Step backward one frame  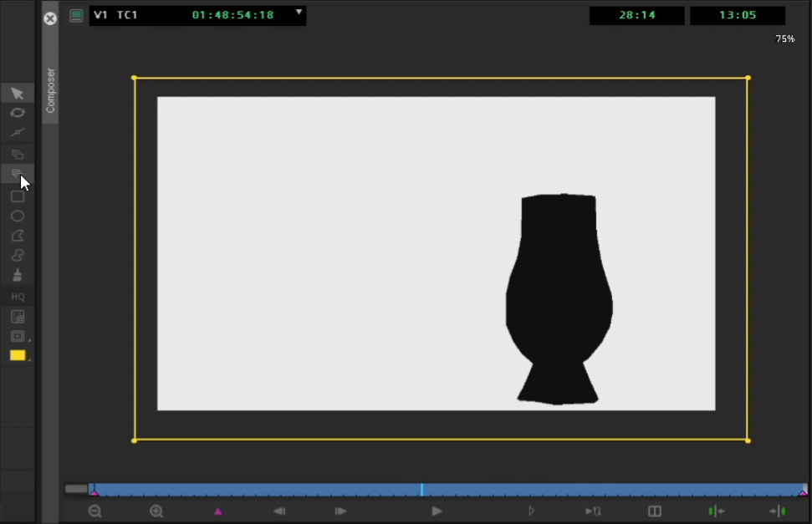click(279, 511)
